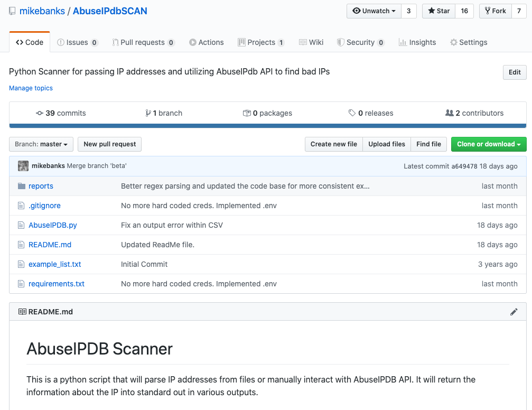Select the AbuseIPDB.py file

[x=52, y=225]
